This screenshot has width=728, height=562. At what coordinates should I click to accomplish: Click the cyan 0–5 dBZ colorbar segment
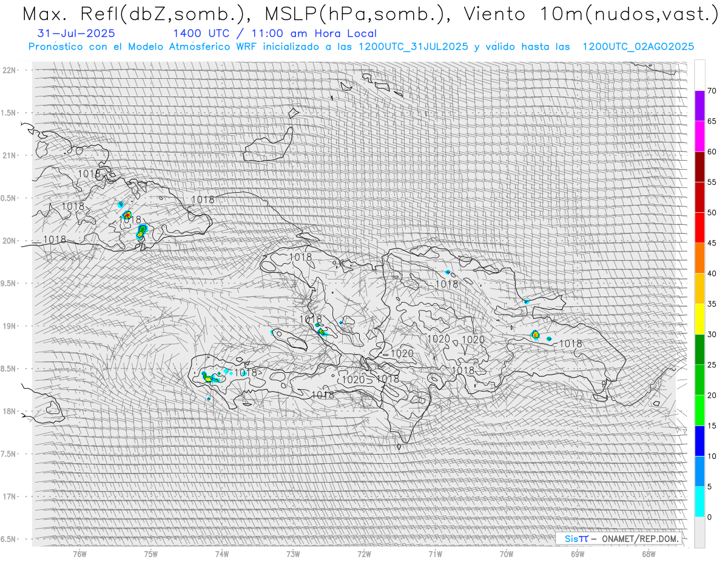tap(699, 501)
